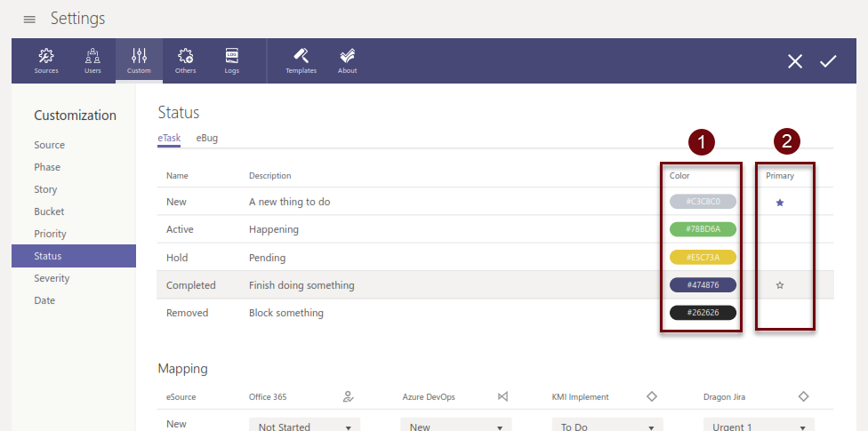
Task: Expand Azure DevOps New dropdown
Action: [455, 427]
